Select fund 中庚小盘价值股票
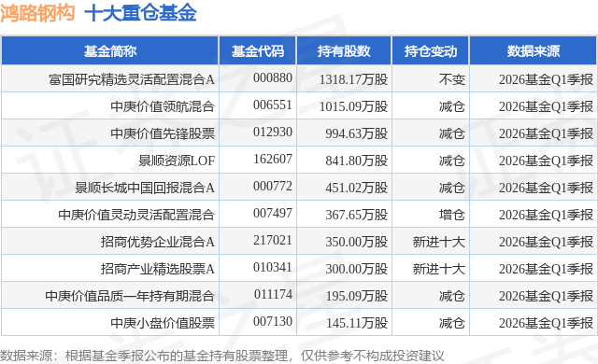The image size is (598, 364). tap(163, 323)
